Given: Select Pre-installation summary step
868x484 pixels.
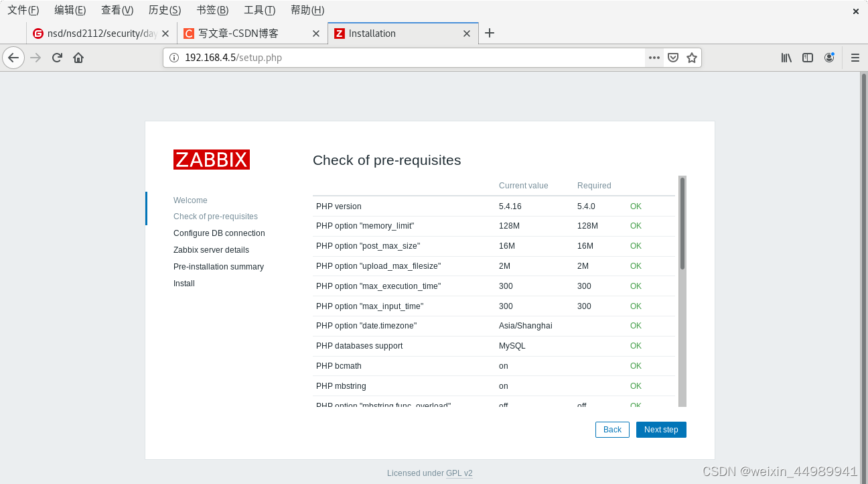Looking at the screenshot, I should click(218, 267).
